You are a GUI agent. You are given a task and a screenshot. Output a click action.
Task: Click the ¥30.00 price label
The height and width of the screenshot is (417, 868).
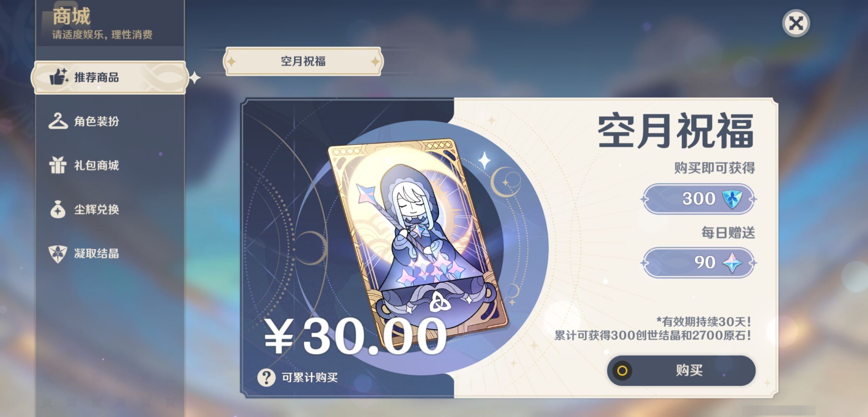pos(355,336)
